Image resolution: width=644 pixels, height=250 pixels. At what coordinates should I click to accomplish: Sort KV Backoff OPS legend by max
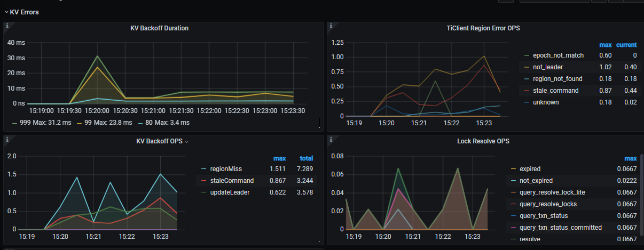pos(279,158)
